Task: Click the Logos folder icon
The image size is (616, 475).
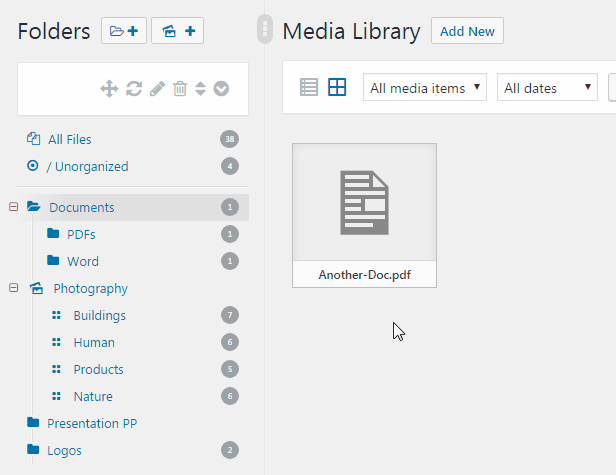Action: pos(33,449)
